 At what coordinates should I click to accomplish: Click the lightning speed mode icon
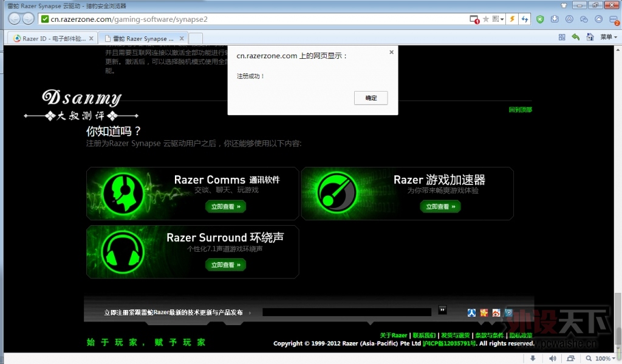[512, 19]
